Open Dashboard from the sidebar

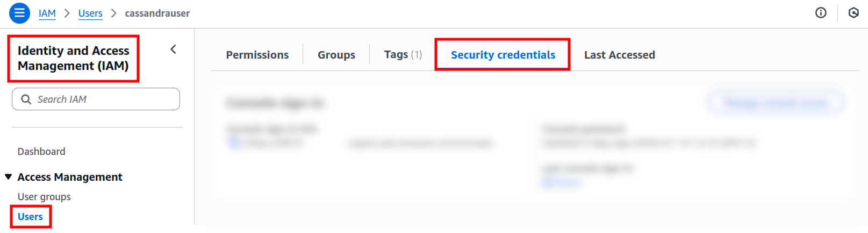[x=41, y=152]
